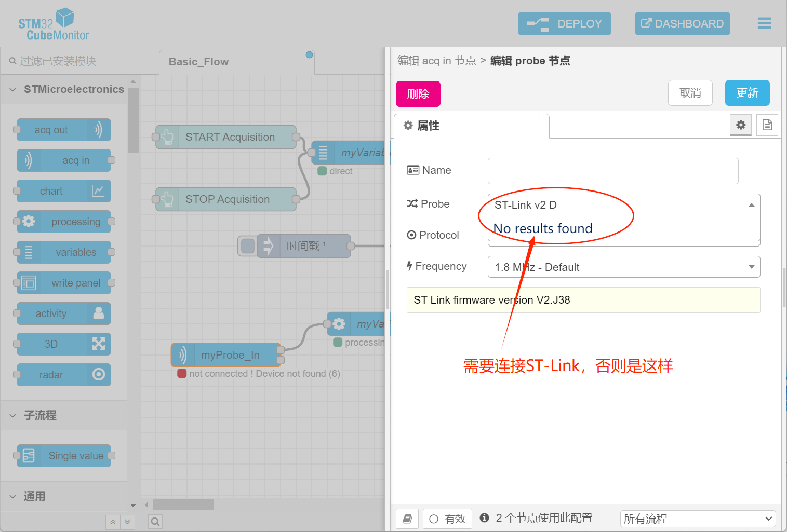This screenshot has height=532, width=787.
Task: Open the 所有流程 flow scope dropdown
Action: coord(698,519)
